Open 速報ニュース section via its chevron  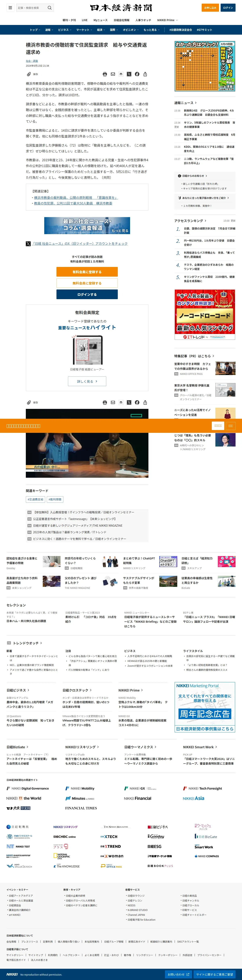195,103
